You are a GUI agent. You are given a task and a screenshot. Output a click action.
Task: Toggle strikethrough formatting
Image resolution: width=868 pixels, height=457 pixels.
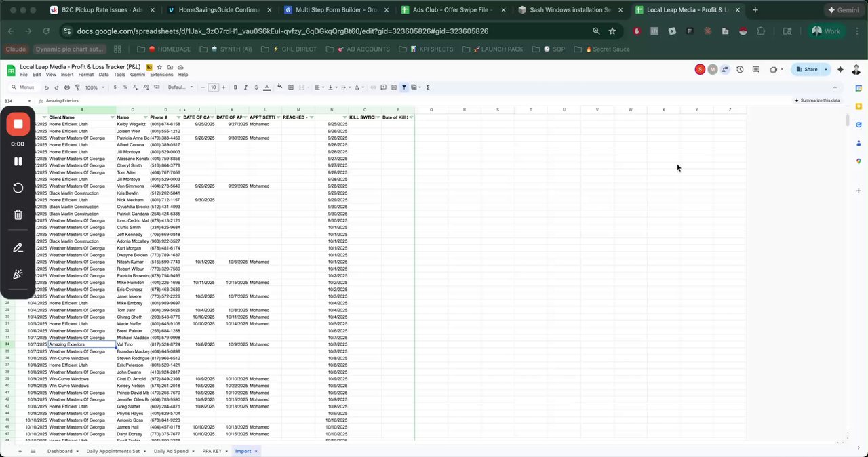256,87
